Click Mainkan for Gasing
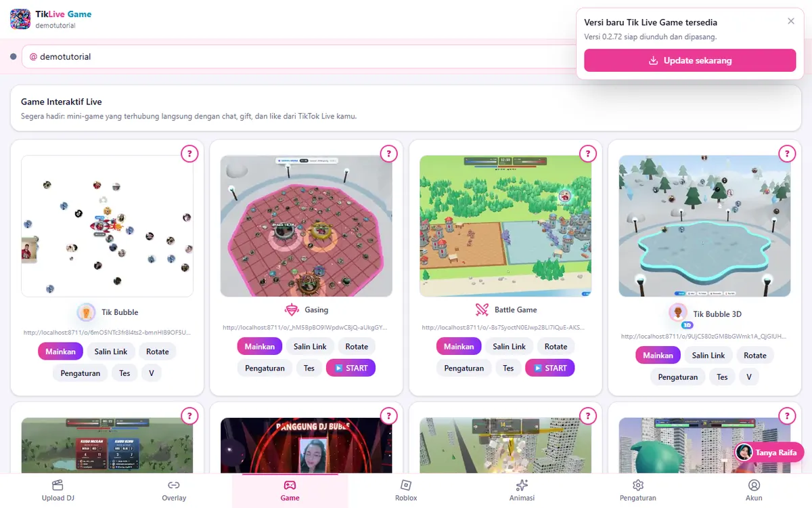Image resolution: width=812 pixels, height=508 pixels. pos(260,346)
